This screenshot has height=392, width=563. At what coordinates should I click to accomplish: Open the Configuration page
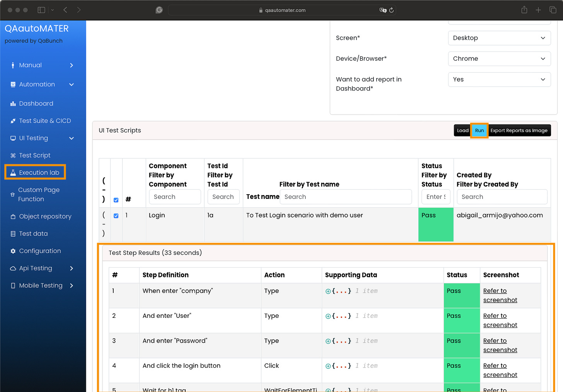[40, 251]
